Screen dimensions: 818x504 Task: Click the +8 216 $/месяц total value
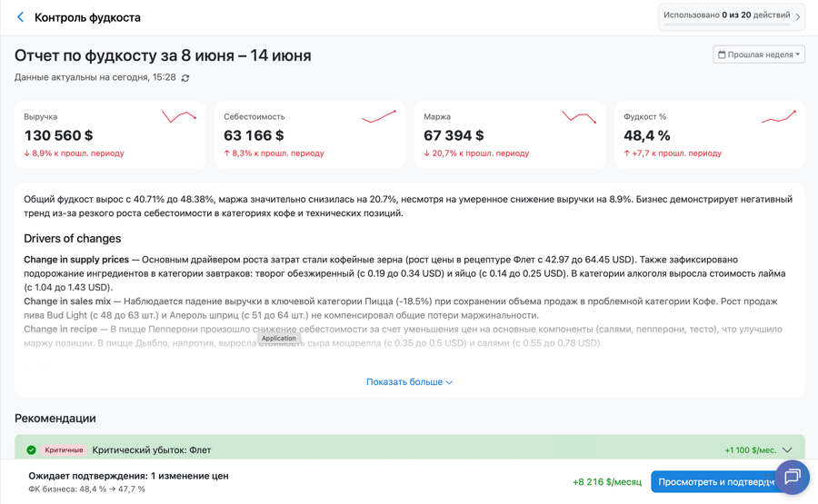tap(607, 481)
